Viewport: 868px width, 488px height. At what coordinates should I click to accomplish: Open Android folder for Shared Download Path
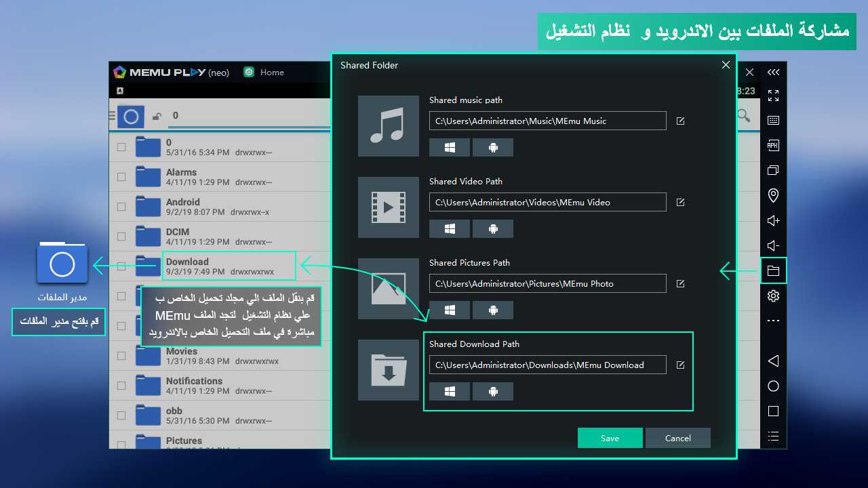tap(493, 391)
